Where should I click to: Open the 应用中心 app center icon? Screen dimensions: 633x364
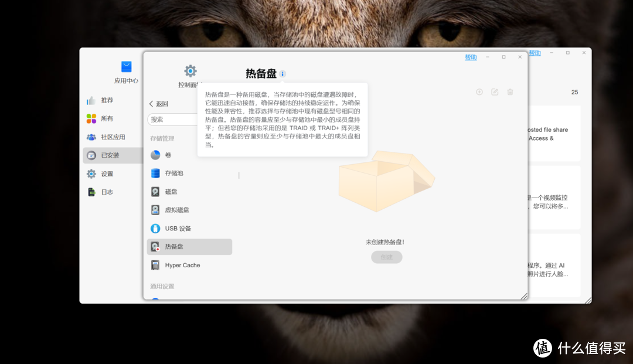click(126, 67)
